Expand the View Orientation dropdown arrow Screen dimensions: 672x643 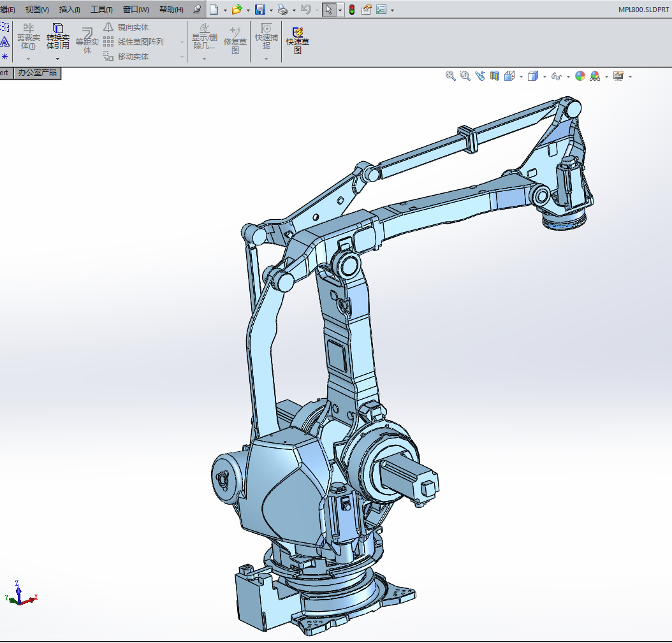521,76
